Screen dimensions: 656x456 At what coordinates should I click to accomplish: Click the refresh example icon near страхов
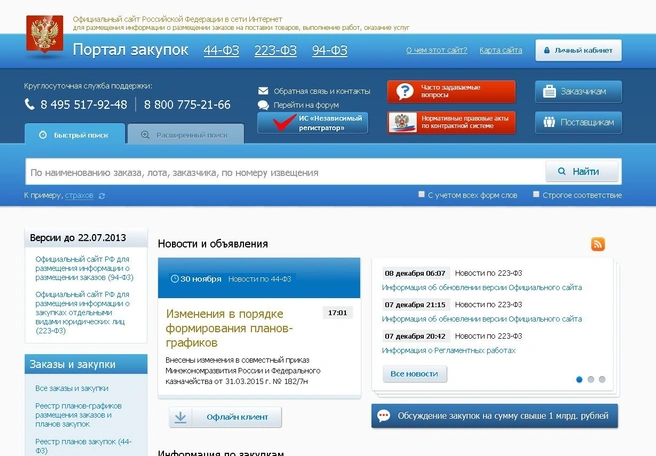click(102, 196)
